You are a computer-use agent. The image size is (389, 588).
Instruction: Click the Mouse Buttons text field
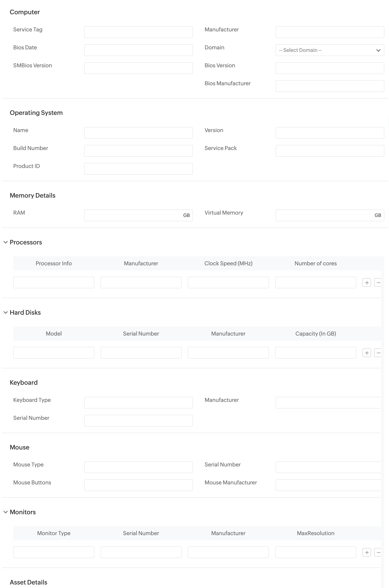point(138,485)
